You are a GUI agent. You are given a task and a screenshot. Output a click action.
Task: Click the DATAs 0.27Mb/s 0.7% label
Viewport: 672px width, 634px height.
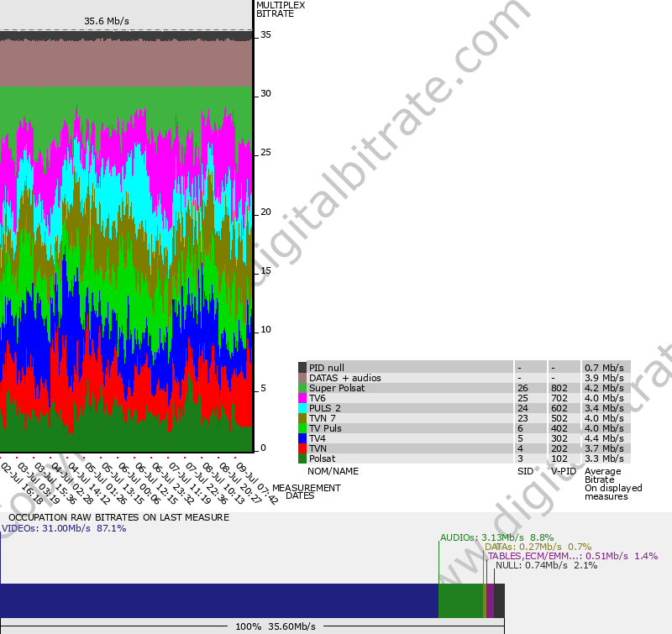(538, 547)
